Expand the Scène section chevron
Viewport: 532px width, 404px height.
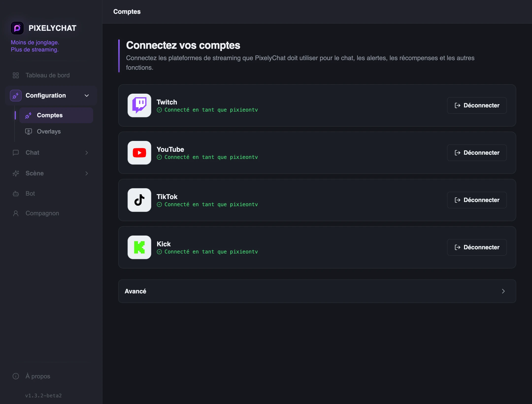[x=87, y=173]
